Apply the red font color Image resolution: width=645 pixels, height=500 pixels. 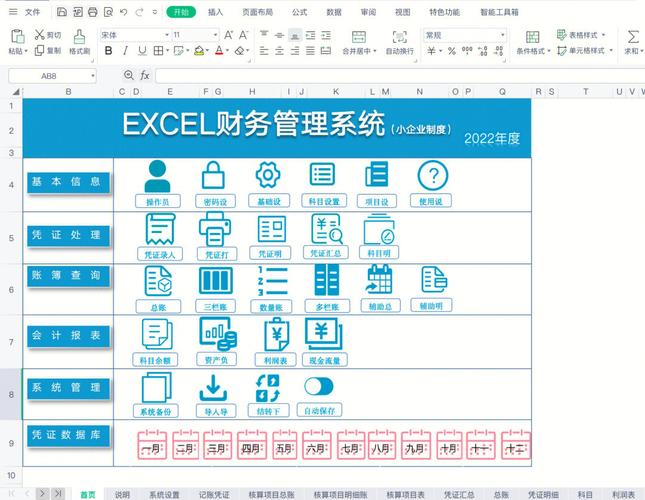(x=219, y=51)
